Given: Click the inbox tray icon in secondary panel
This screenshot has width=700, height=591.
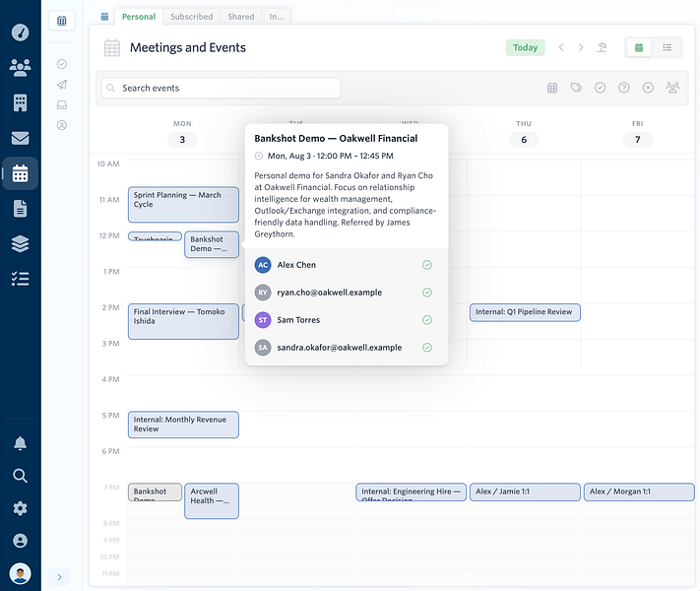Looking at the screenshot, I should (x=62, y=105).
